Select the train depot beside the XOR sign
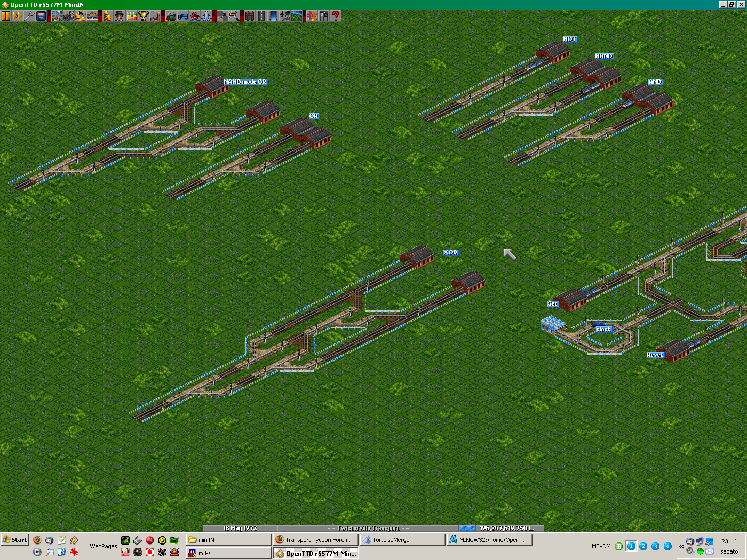The width and height of the screenshot is (747, 560). [x=417, y=257]
